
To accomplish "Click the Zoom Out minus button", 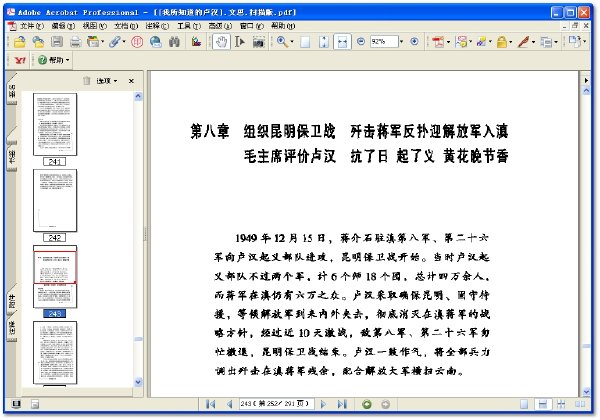I will (360, 41).
